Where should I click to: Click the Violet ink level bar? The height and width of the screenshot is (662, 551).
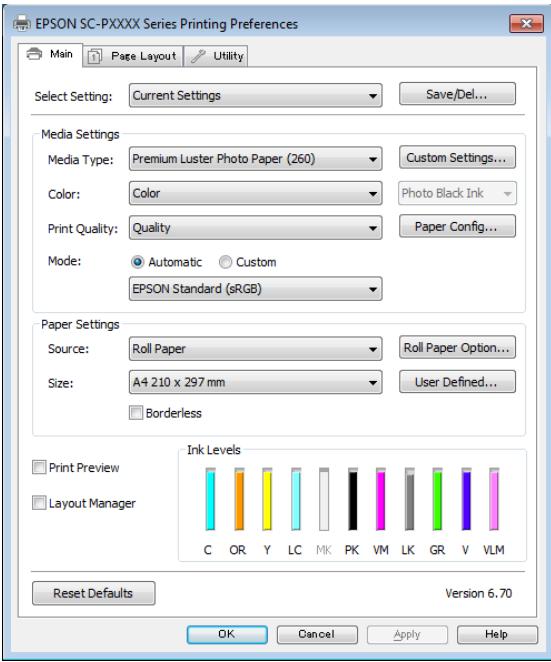coord(466,499)
